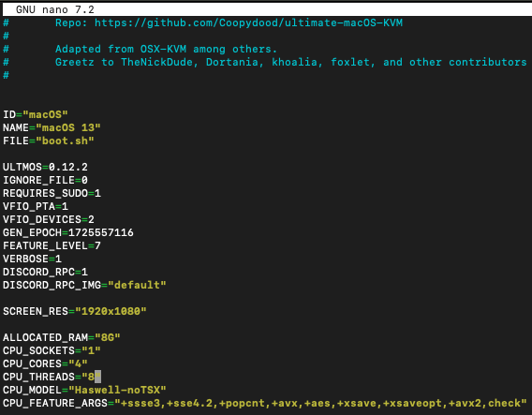The width and height of the screenshot is (532, 415).
Task: Click the DISCORD_RPC_IMG="default" line
Action: (84, 285)
